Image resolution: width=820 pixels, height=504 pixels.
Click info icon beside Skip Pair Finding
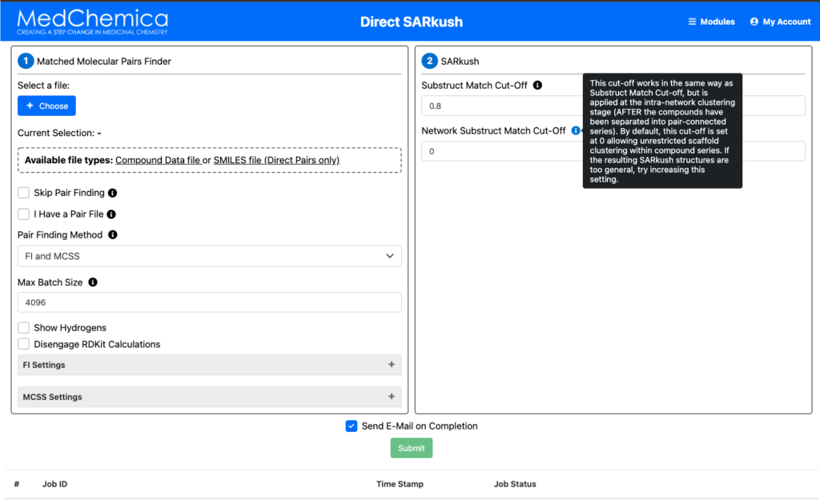point(113,194)
